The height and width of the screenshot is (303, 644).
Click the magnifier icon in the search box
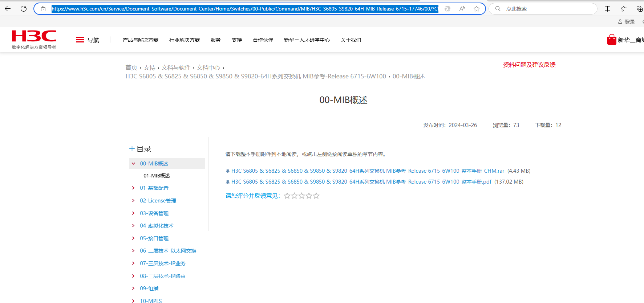(498, 9)
